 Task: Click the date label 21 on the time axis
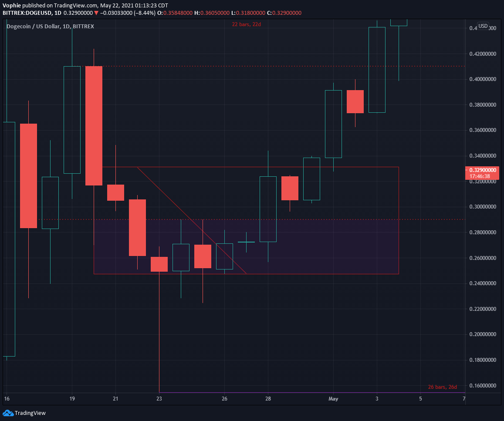tap(115, 399)
